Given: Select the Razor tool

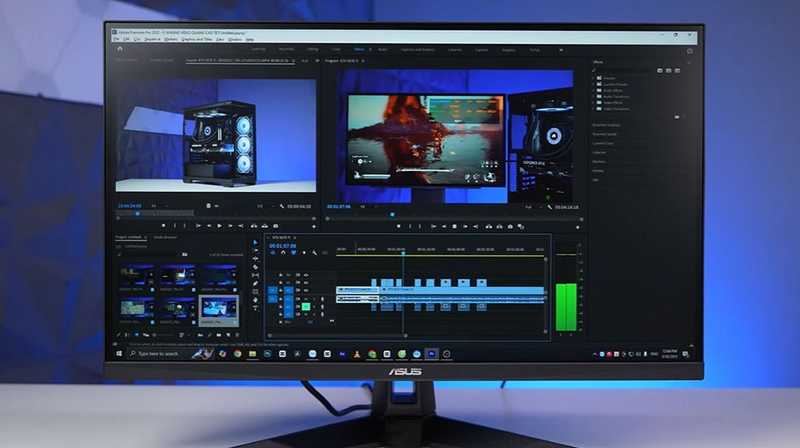Looking at the screenshot, I should tap(256, 267).
